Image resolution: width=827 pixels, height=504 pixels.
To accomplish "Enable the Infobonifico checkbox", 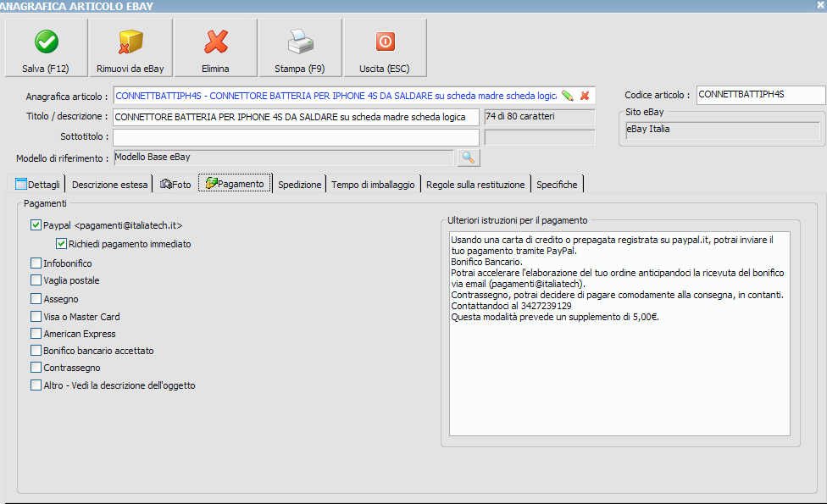I will (36, 263).
